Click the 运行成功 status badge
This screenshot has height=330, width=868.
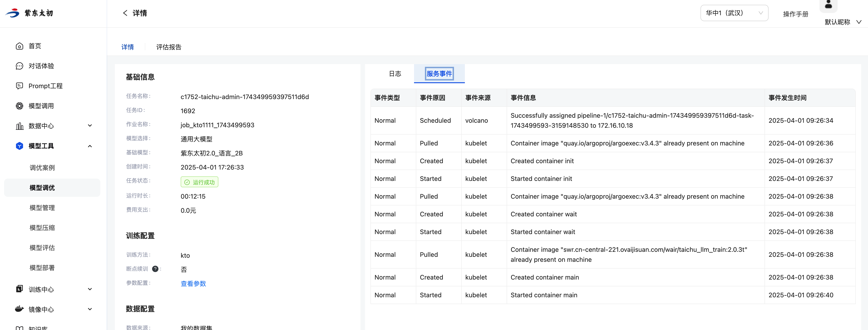[200, 182]
